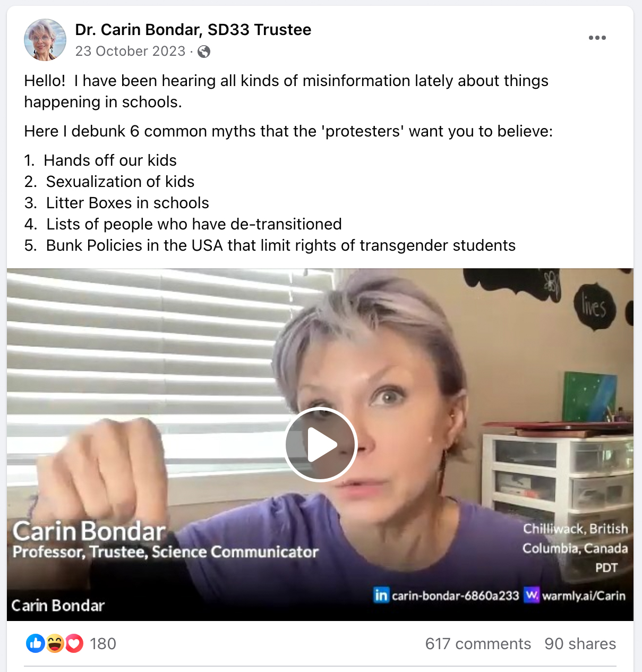Click the carin-bondar-6860a233 LinkedIn handle text
The image size is (642, 672).
[455, 596]
